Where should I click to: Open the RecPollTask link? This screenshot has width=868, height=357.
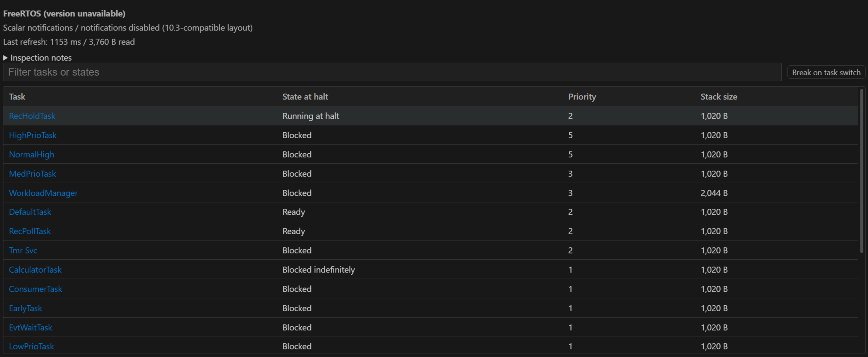[x=30, y=231]
